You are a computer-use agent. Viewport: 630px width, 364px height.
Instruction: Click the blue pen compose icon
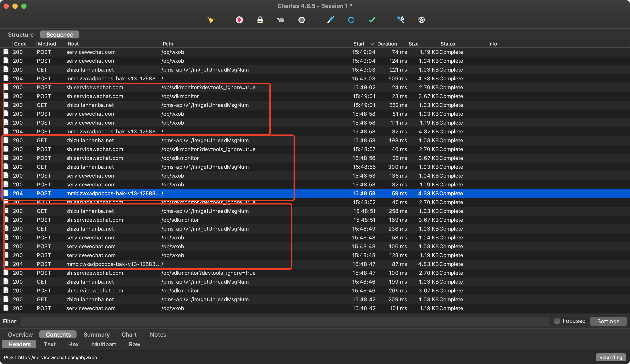(x=330, y=20)
